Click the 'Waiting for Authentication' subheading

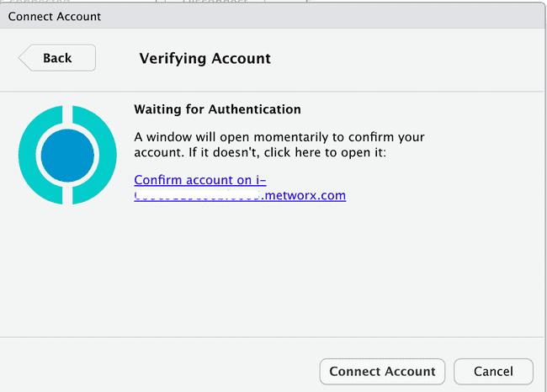217,109
